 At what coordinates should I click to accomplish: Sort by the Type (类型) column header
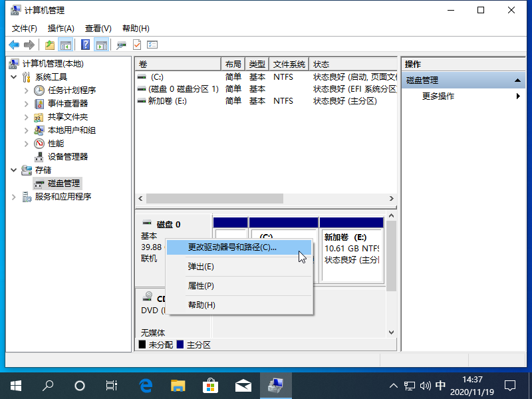coord(257,64)
